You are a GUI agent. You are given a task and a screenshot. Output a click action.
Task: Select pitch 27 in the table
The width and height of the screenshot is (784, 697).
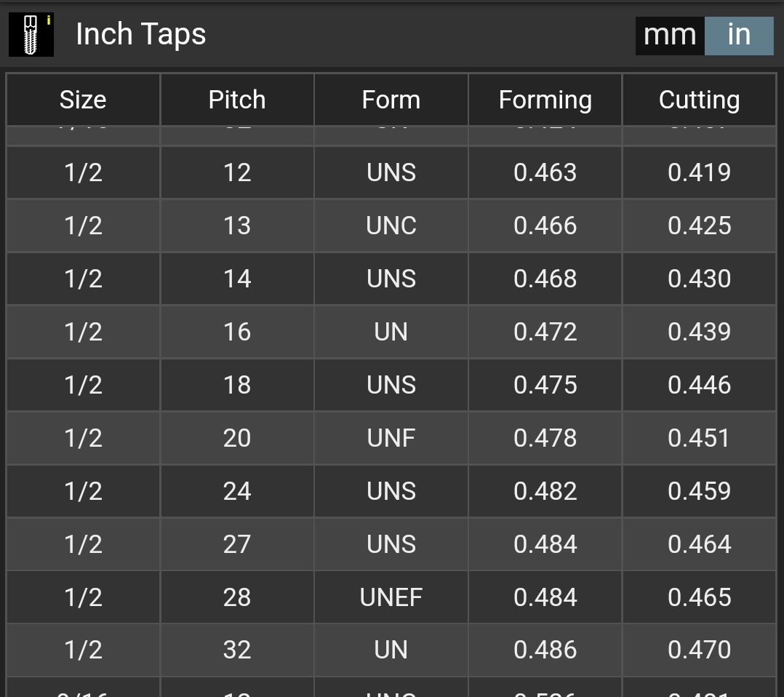[x=237, y=544]
